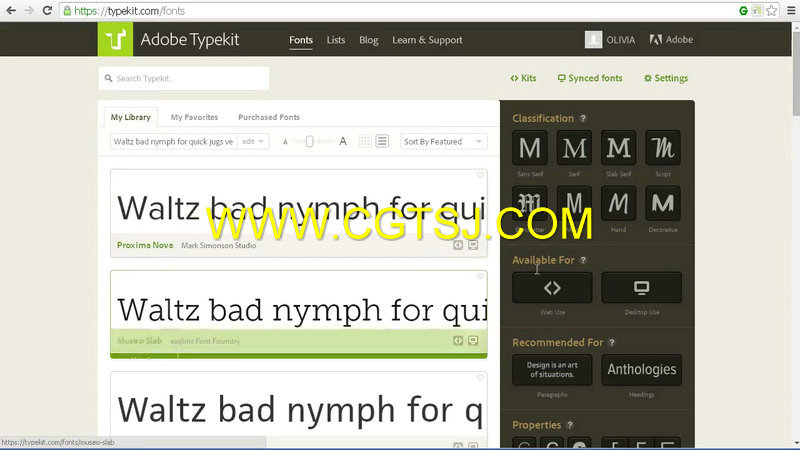Open the Kits link
Viewport: 800px width, 450px height.
coord(523,78)
